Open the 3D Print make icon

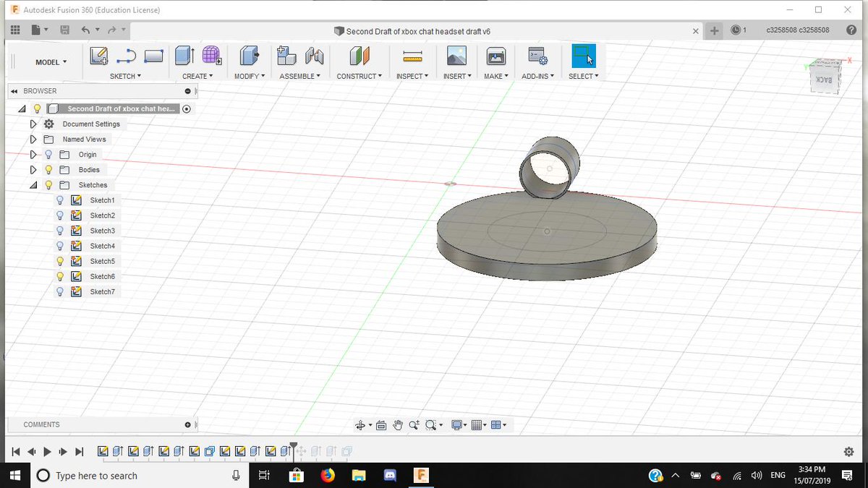[x=495, y=56]
